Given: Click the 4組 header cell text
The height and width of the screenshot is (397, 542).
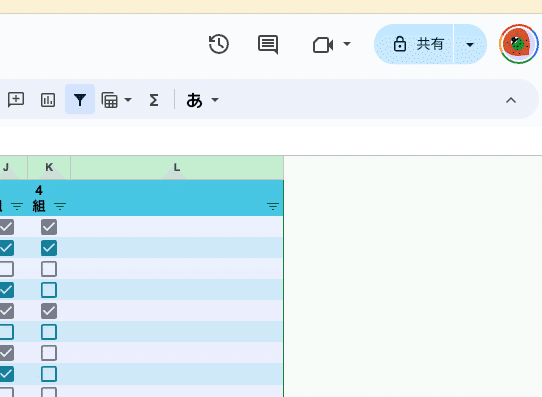Looking at the screenshot, I should click(x=39, y=198).
